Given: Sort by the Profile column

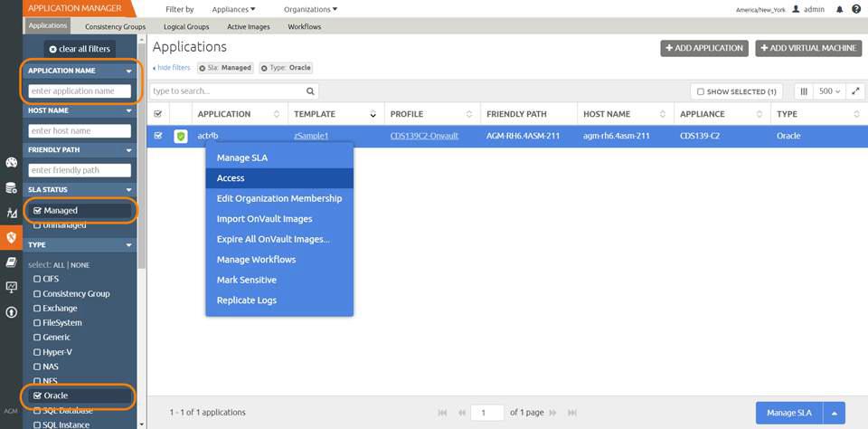Looking at the screenshot, I should [x=469, y=114].
